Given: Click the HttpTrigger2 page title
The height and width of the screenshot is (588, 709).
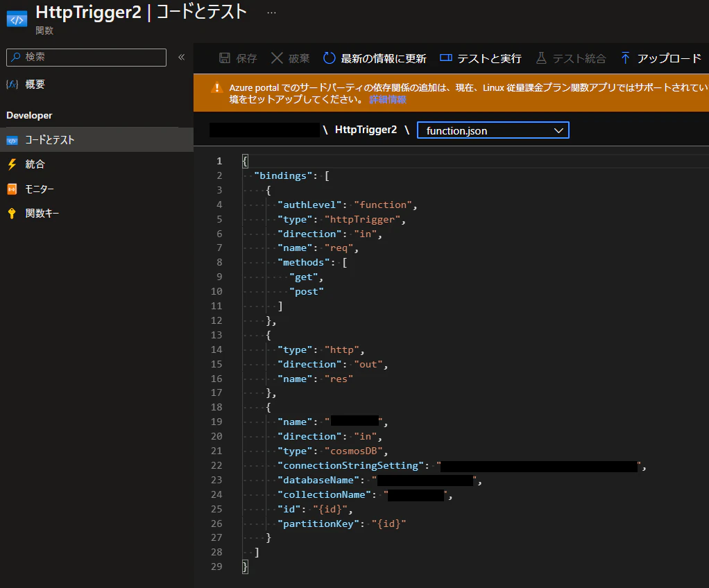Looking at the screenshot, I should (x=89, y=12).
